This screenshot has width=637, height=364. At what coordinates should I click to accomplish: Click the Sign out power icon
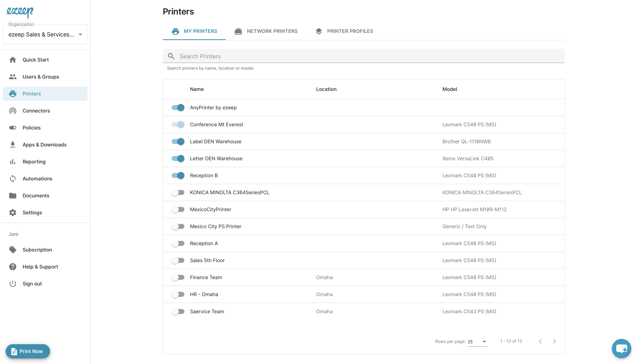click(x=13, y=284)
